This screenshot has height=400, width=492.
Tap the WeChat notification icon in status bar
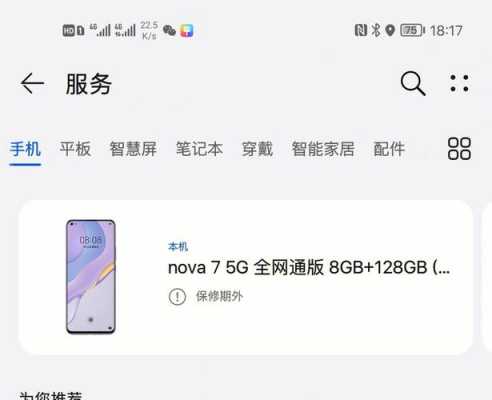click(169, 31)
